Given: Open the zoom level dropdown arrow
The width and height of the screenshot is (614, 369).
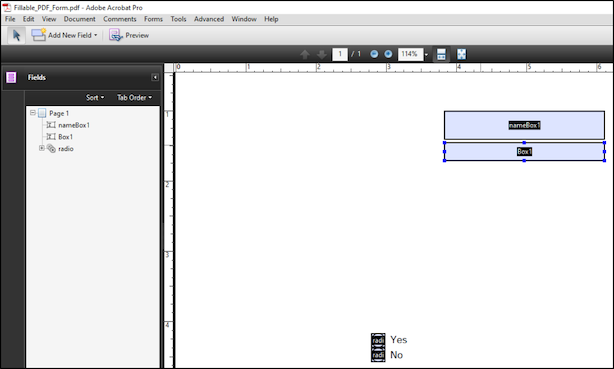Looking at the screenshot, I should click(426, 55).
